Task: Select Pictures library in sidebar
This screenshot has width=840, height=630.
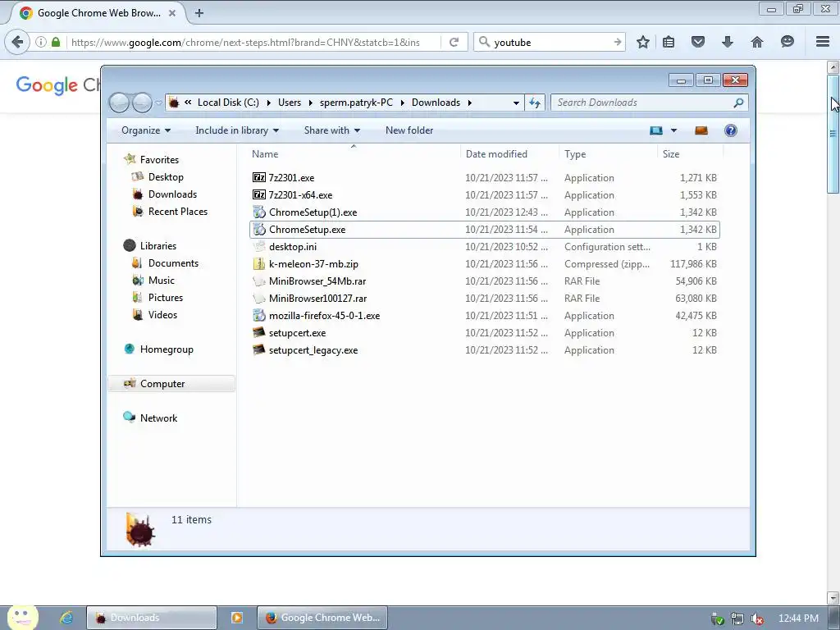Action: tap(165, 297)
